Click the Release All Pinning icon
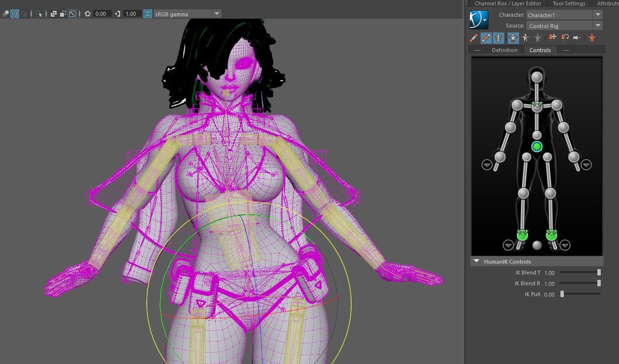 [x=577, y=37]
